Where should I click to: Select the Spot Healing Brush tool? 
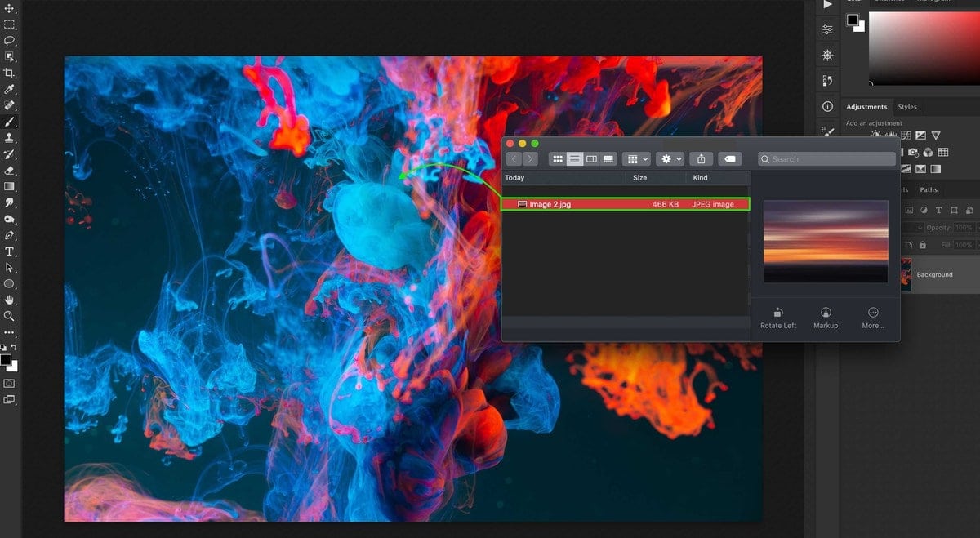[x=10, y=105]
